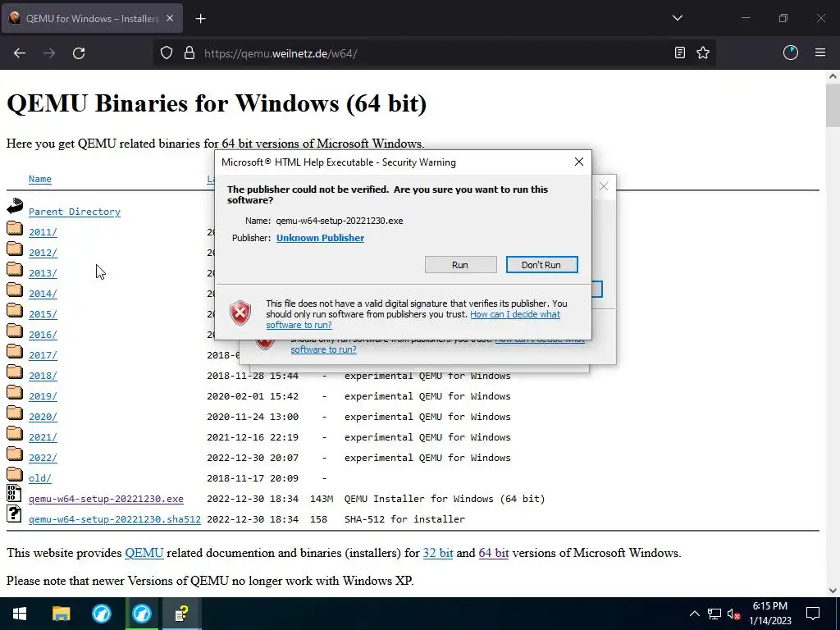Open the 2015/ folder link
Screen dimensions: 840x630
point(43,314)
